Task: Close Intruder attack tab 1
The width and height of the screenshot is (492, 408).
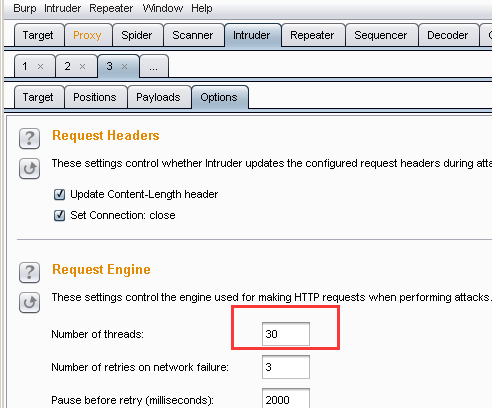Action: pyautogui.click(x=40, y=67)
